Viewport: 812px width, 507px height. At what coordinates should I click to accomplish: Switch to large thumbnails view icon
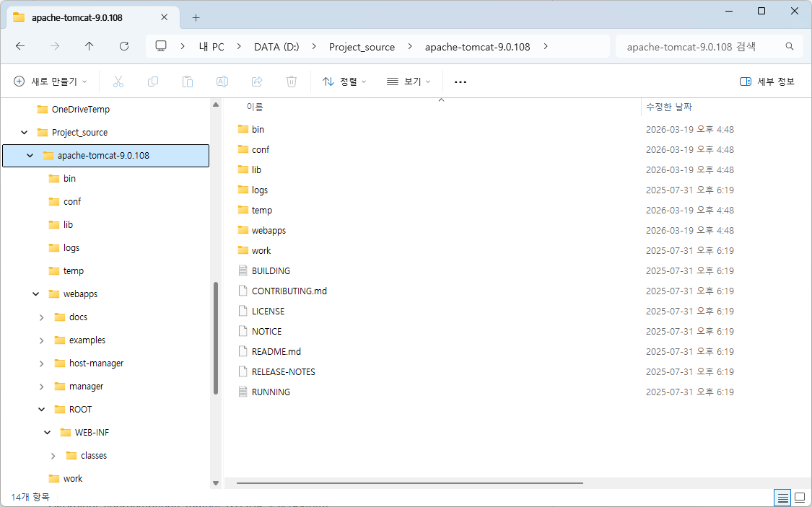(x=800, y=498)
